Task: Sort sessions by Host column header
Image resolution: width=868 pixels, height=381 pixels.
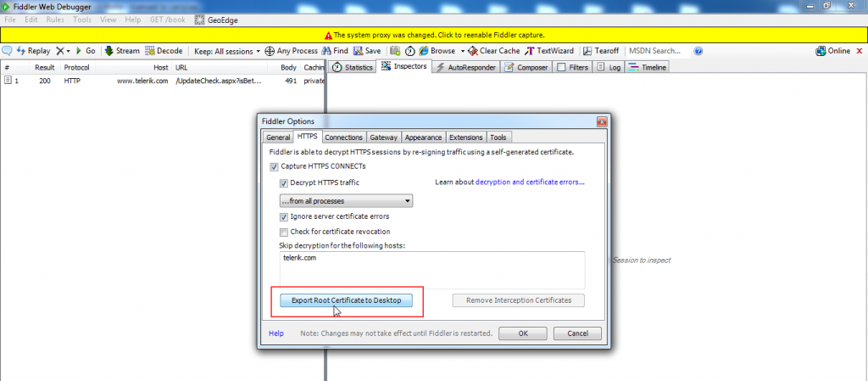Action: pos(134,68)
